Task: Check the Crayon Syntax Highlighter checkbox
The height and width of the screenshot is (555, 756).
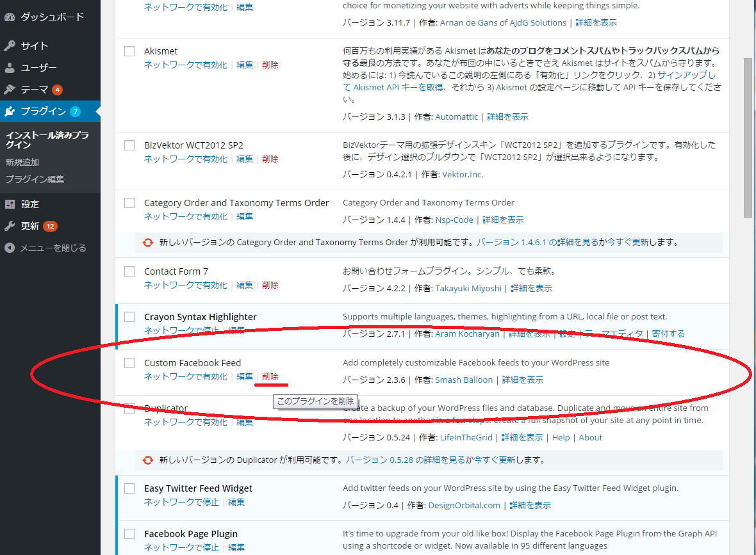Action: [129, 316]
